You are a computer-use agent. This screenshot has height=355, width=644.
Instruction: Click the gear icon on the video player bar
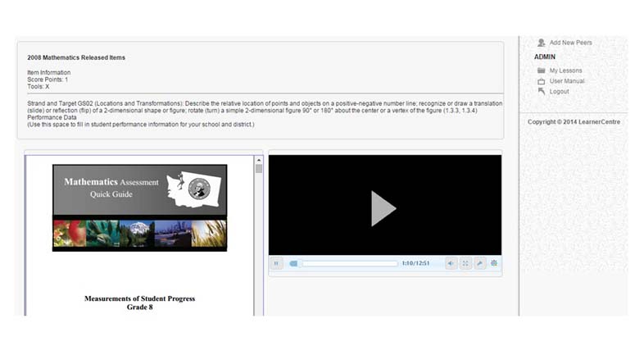(x=494, y=264)
